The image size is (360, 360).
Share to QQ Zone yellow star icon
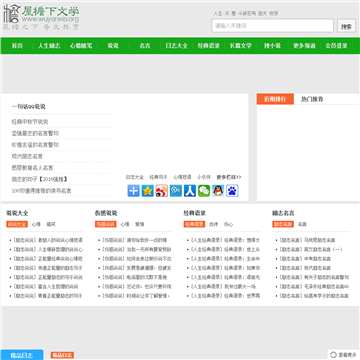[x=148, y=191]
